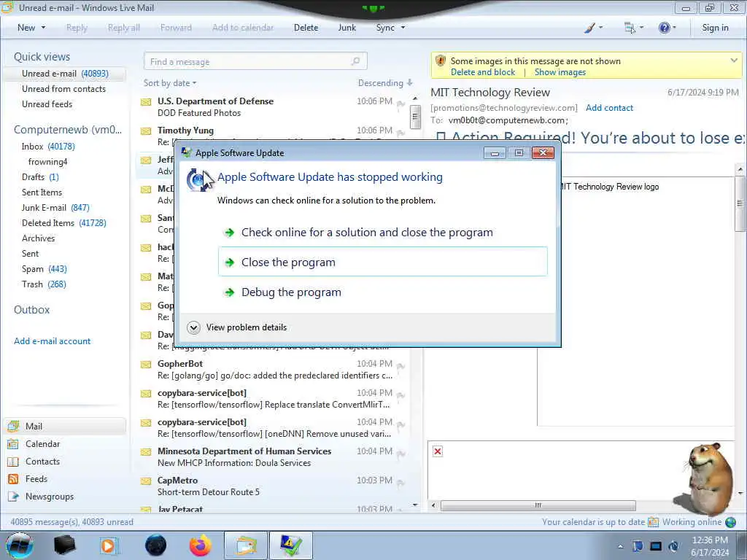Open Firefox from the taskbar

[200, 545]
